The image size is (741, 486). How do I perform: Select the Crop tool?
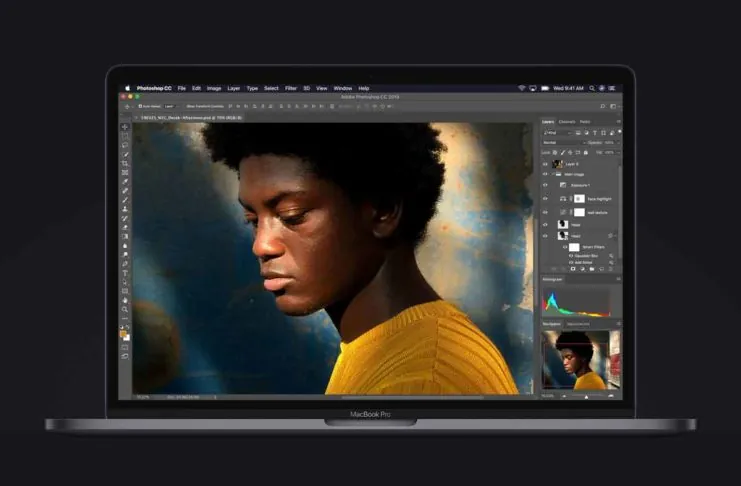click(x=125, y=164)
